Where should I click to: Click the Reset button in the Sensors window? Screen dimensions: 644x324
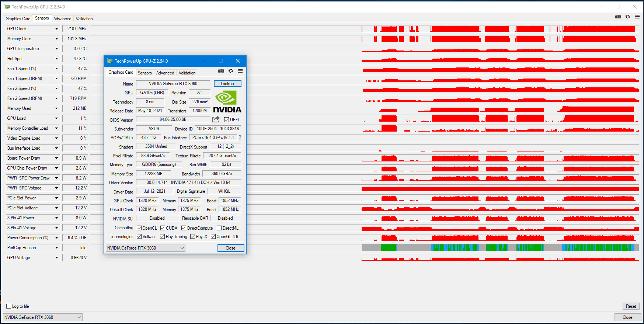coord(631,306)
